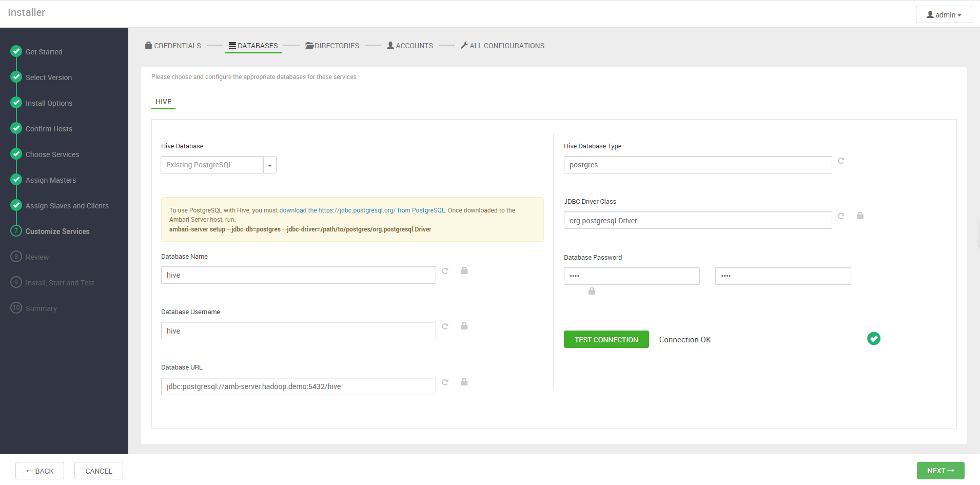The width and height of the screenshot is (980, 485).
Task: Click undo icon next to Hive Database Type
Action: [x=841, y=161]
